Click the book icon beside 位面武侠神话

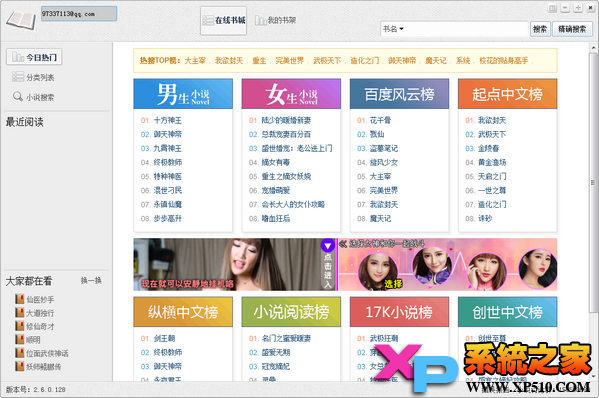[19, 353]
